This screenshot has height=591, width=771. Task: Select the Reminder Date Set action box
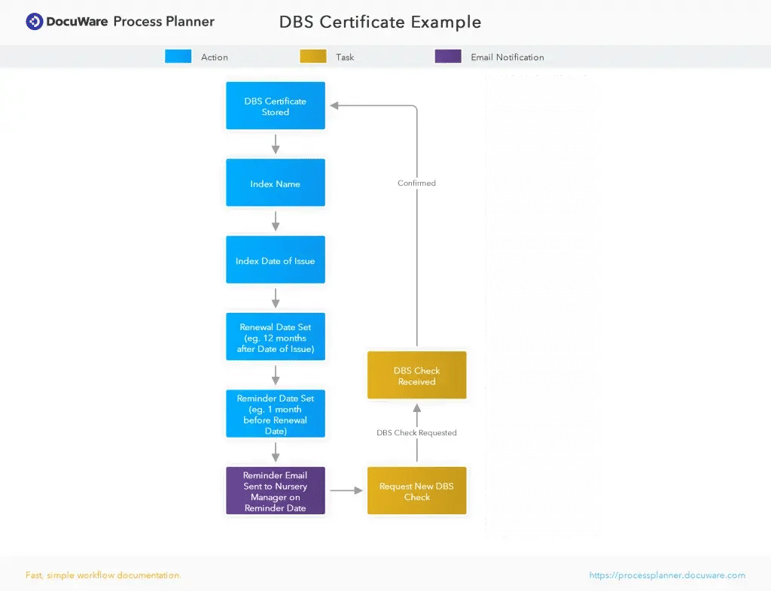pos(275,414)
